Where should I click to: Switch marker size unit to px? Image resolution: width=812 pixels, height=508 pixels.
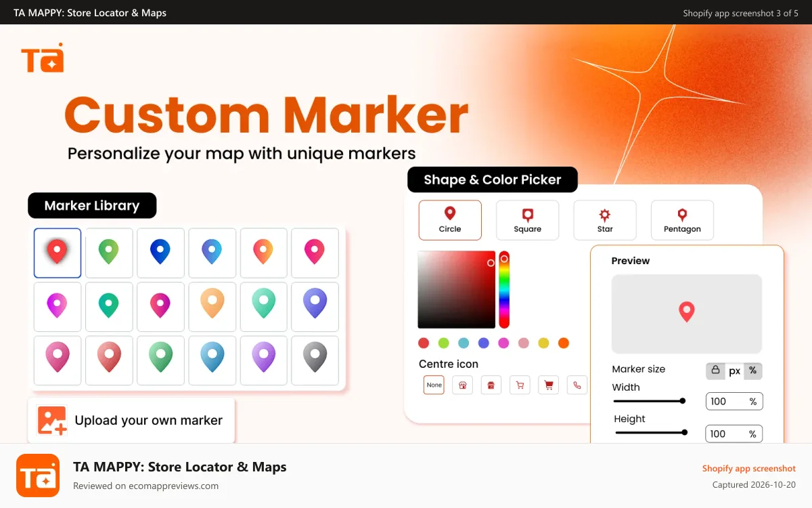[x=735, y=371]
